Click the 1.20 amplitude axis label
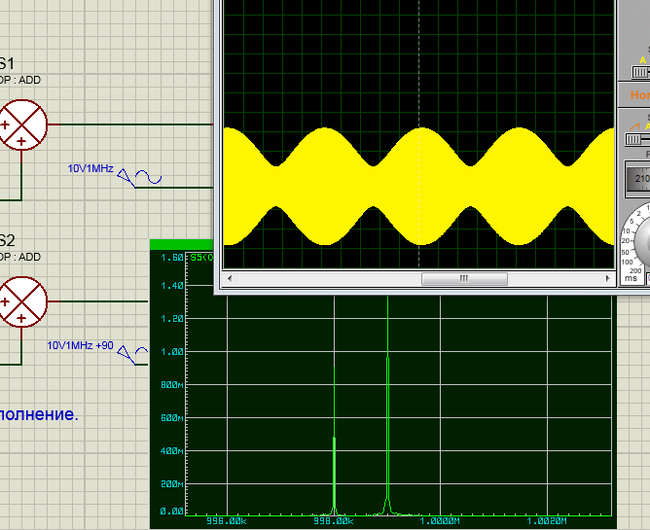The width and height of the screenshot is (650, 530). pos(172,319)
